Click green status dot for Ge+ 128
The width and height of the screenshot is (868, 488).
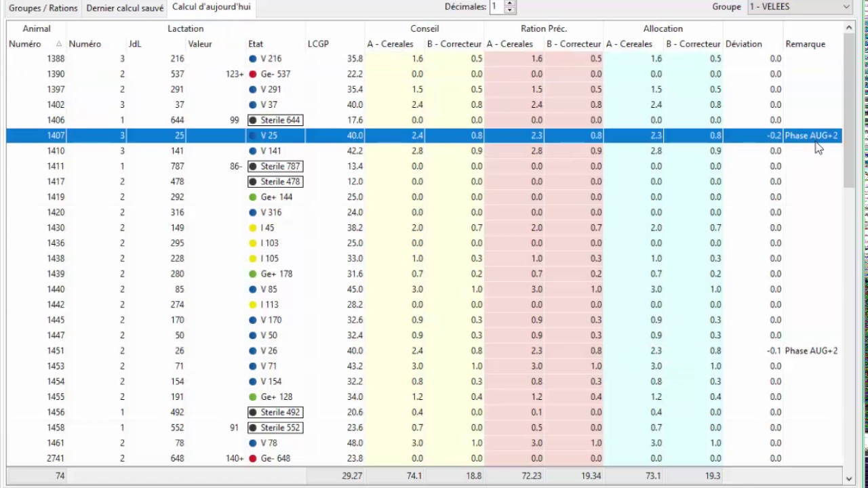(253, 397)
